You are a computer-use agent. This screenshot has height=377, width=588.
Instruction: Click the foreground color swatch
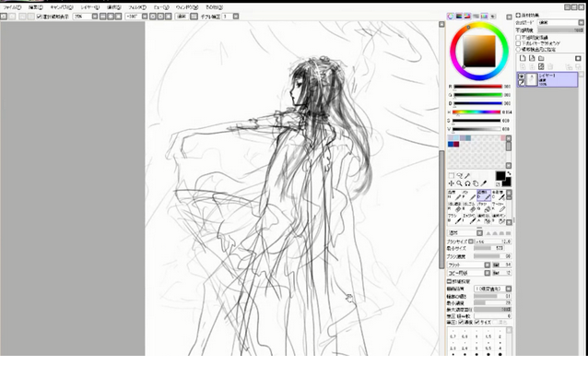500,175
